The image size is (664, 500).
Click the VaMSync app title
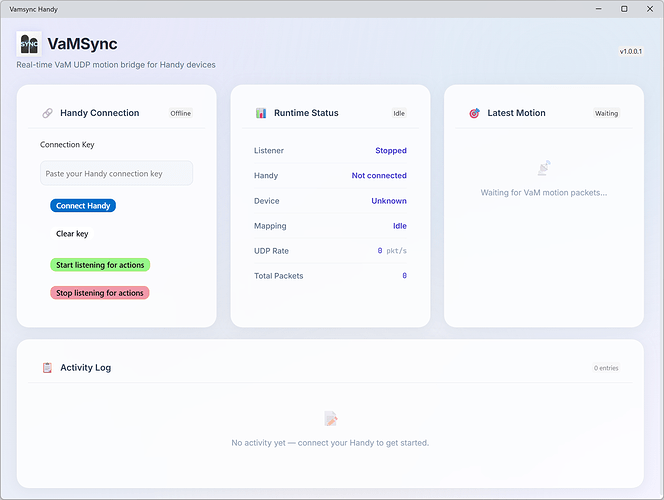tap(82, 44)
